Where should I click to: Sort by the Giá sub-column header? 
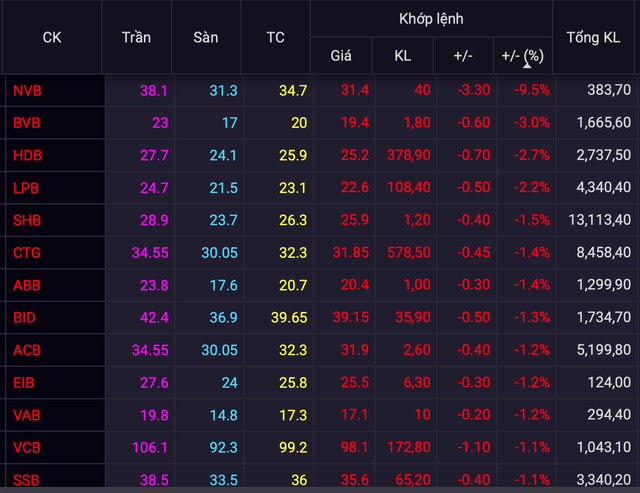341,56
